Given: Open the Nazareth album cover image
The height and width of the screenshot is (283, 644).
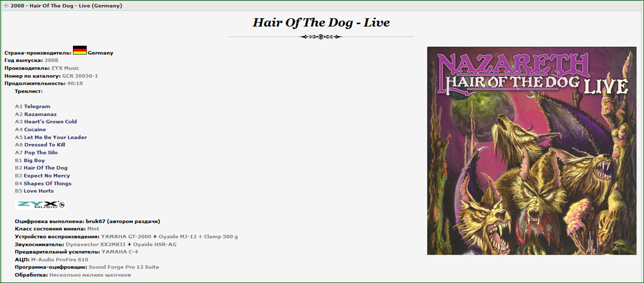Looking at the screenshot, I should (531, 151).
